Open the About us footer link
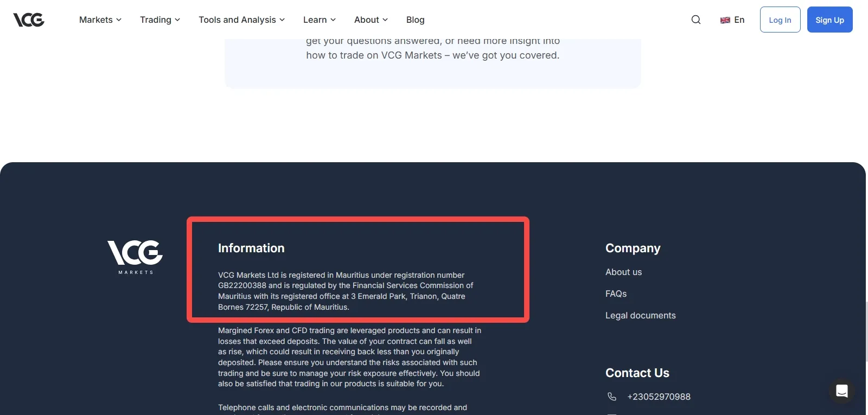The height and width of the screenshot is (415, 868). click(624, 272)
